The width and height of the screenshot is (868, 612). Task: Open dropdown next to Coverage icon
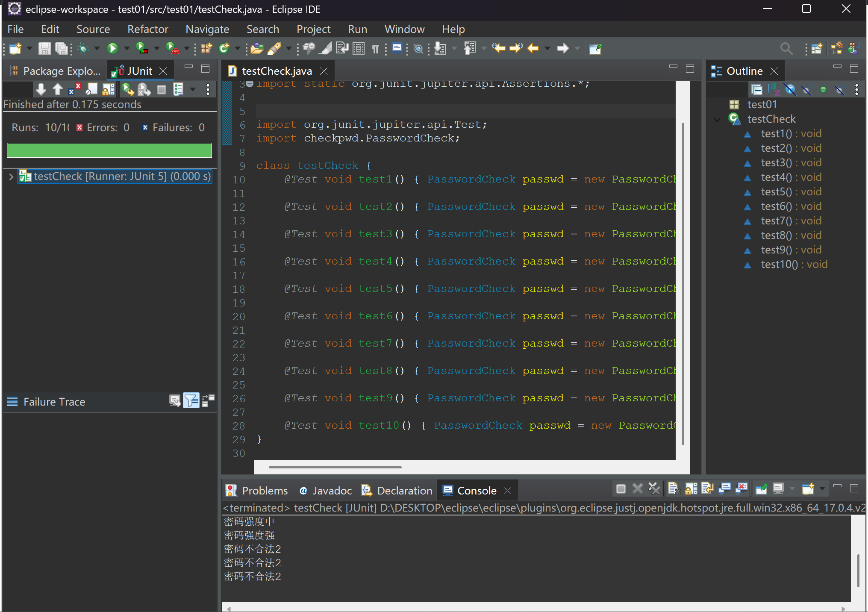click(x=157, y=49)
